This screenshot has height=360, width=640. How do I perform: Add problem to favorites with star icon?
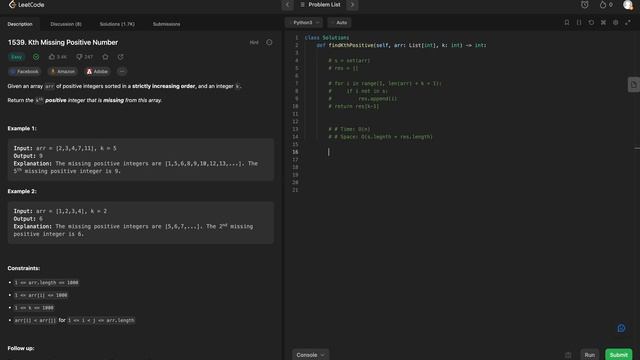click(105, 57)
